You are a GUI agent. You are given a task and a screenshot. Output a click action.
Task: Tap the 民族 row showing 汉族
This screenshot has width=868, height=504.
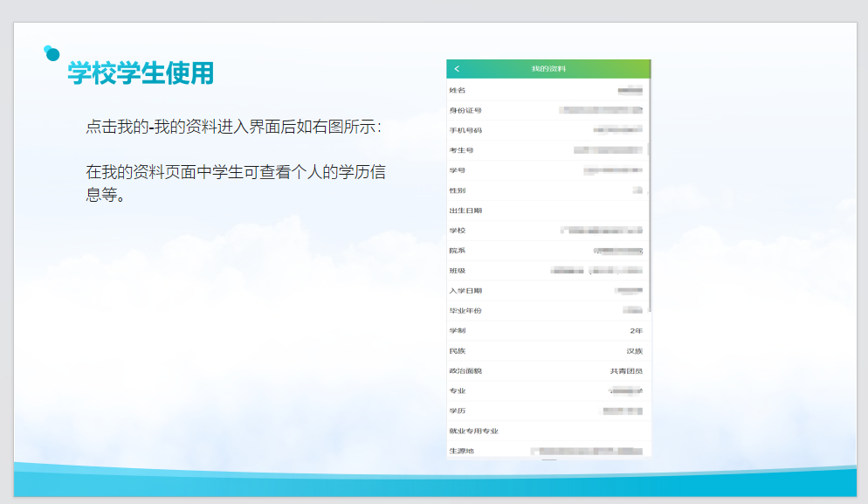(x=548, y=351)
